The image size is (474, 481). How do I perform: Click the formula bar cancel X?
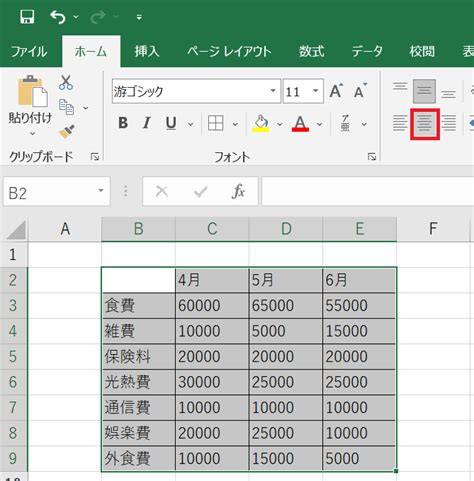click(162, 191)
